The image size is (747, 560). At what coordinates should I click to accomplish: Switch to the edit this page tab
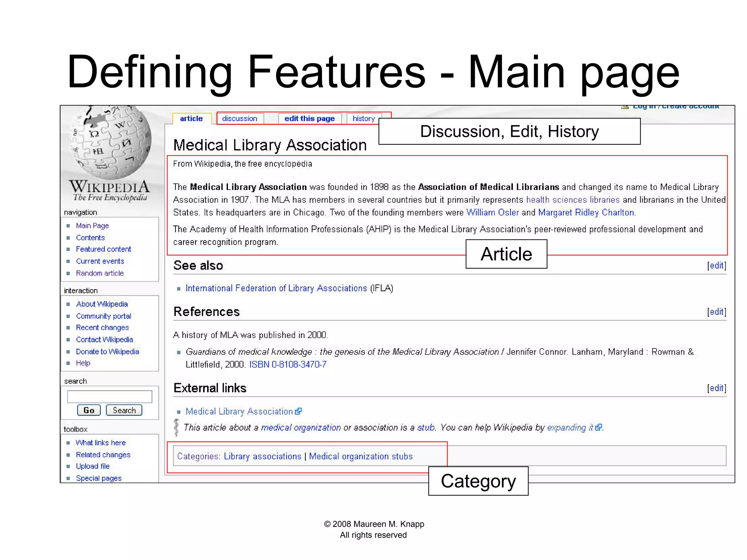tap(310, 118)
